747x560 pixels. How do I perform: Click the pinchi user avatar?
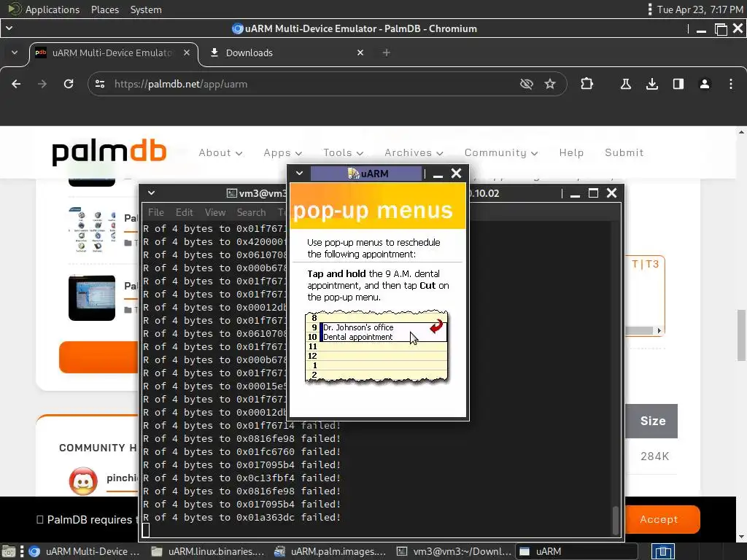tap(83, 481)
